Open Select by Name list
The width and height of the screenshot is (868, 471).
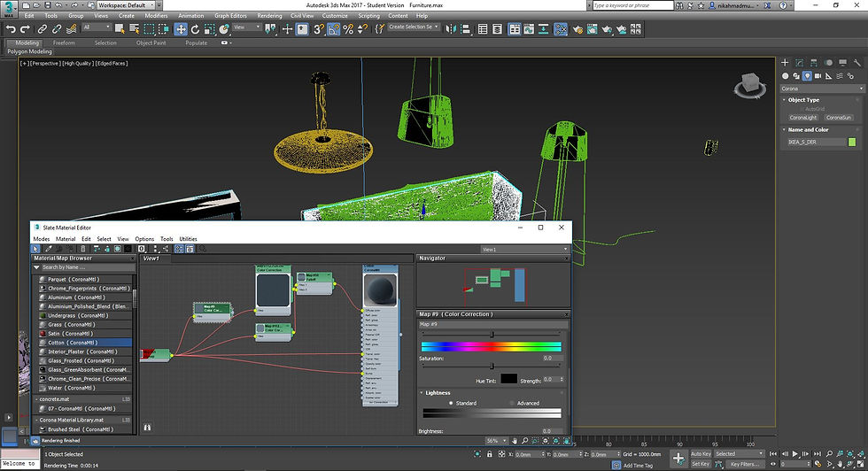click(134, 29)
